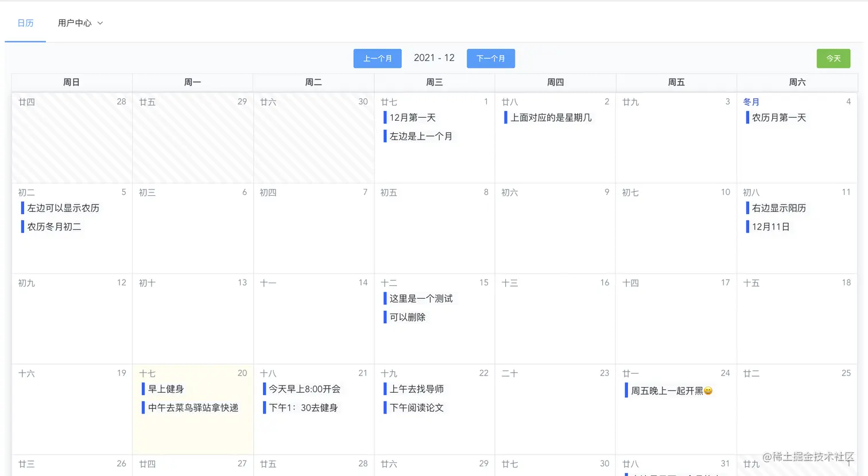The width and height of the screenshot is (868, 476).
Task: Click the 周日 weekday header
Action: tap(71, 82)
